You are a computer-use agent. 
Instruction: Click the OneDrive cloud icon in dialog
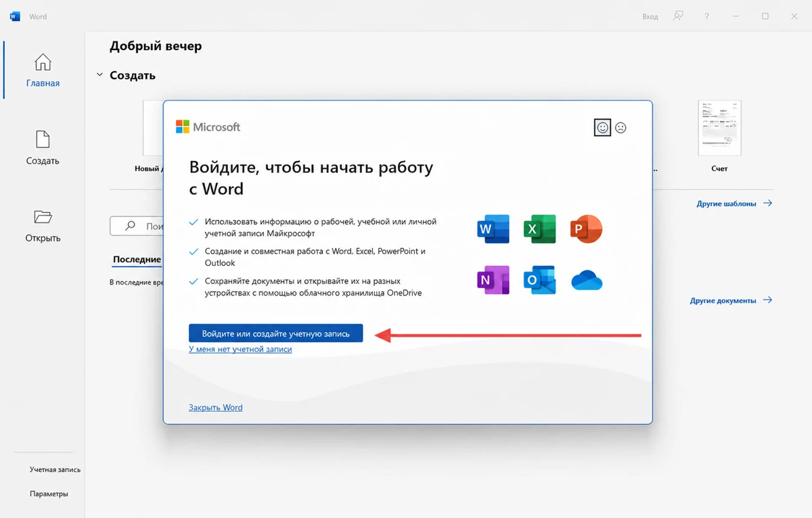coord(587,280)
